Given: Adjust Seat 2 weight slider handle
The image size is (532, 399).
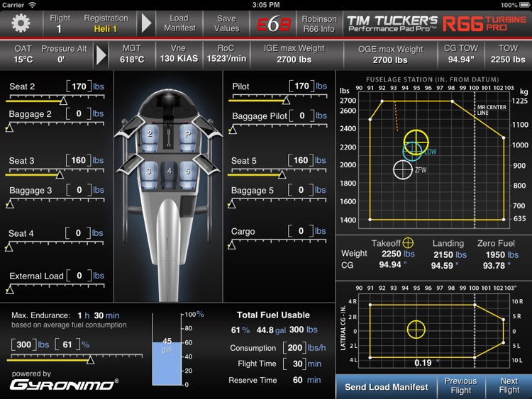Looking at the screenshot, I should point(63,101).
